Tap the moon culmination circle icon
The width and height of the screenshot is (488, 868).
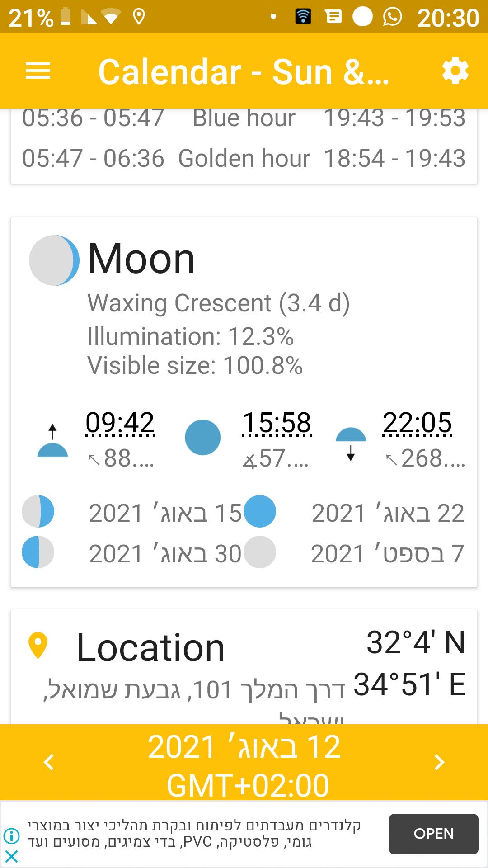click(203, 437)
